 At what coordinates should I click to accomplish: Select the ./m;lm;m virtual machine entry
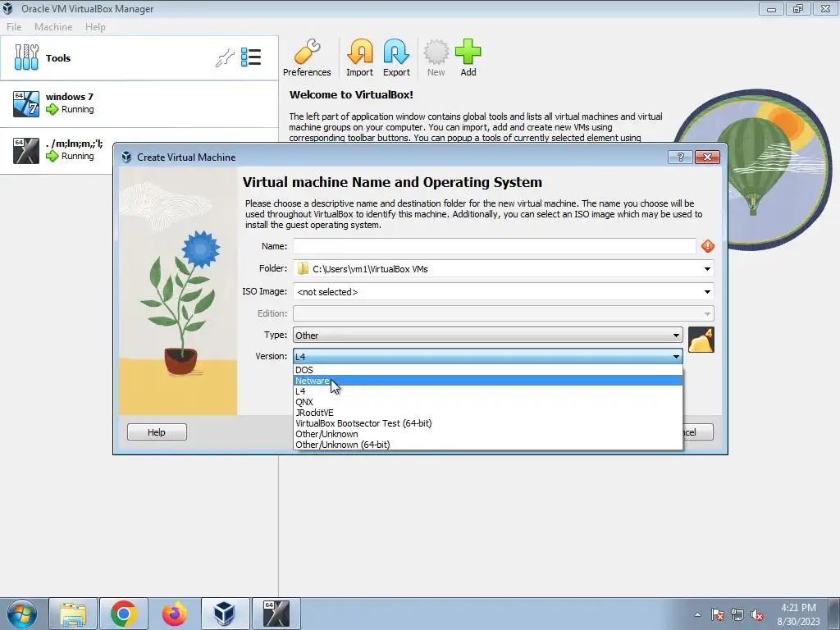(57, 151)
